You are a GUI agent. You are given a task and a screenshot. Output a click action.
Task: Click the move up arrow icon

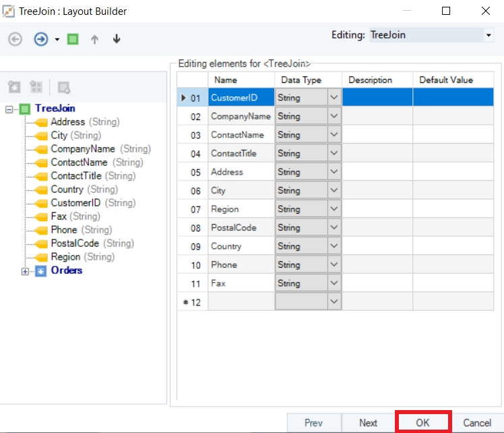coord(94,39)
